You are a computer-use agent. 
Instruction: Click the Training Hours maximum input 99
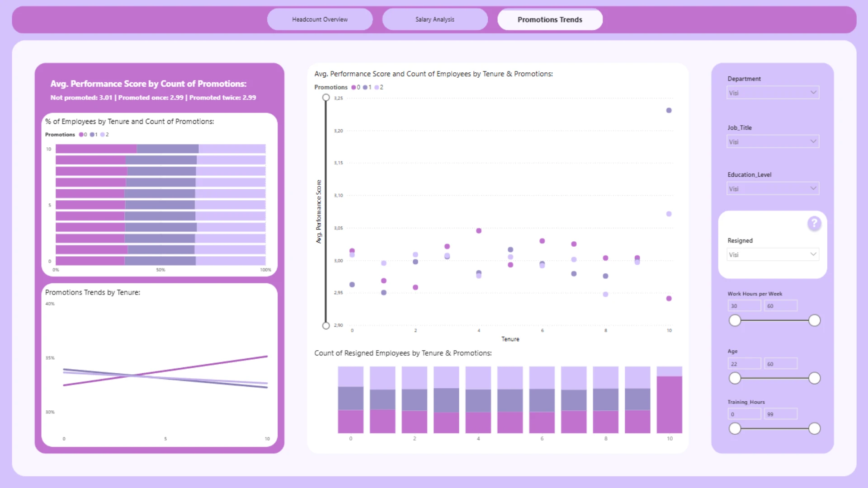pos(780,414)
